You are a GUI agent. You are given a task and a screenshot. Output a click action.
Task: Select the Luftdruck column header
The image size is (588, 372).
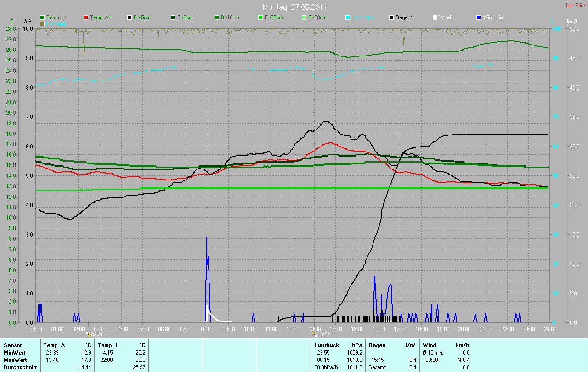[x=327, y=345]
